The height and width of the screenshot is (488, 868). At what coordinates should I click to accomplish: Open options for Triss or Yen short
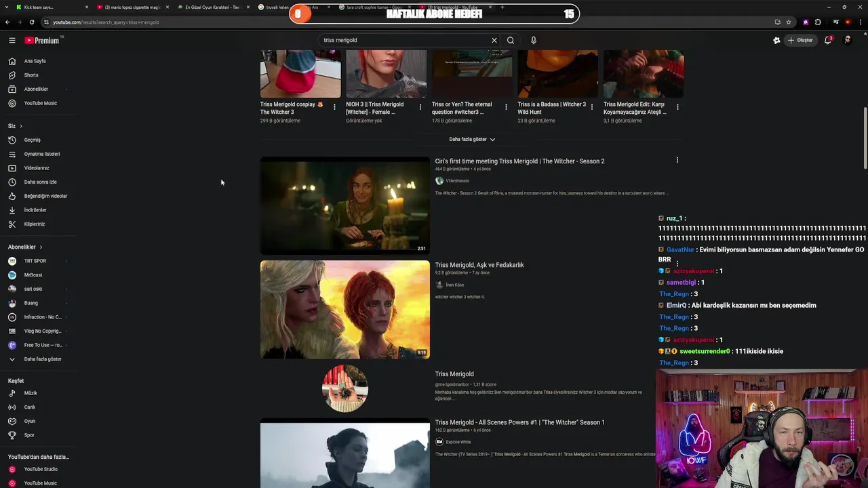click(506, 107)
